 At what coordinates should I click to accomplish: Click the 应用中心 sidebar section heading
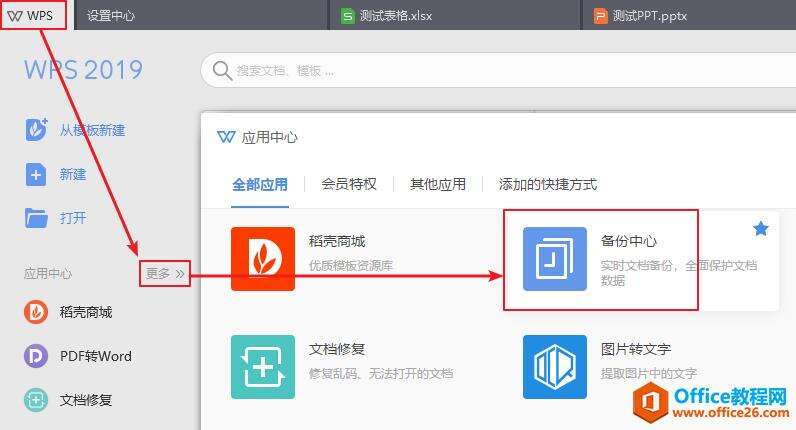click(x=48, y=274)
